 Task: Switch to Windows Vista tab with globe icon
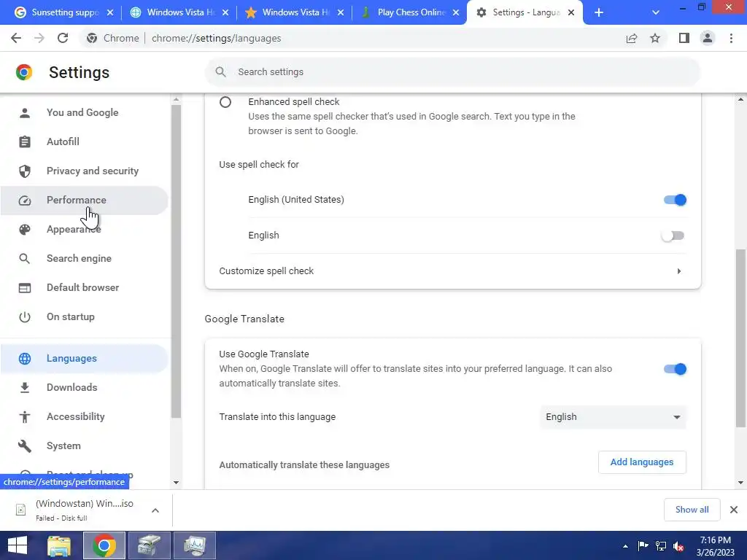pyautogui.click(x=177, y=12)
